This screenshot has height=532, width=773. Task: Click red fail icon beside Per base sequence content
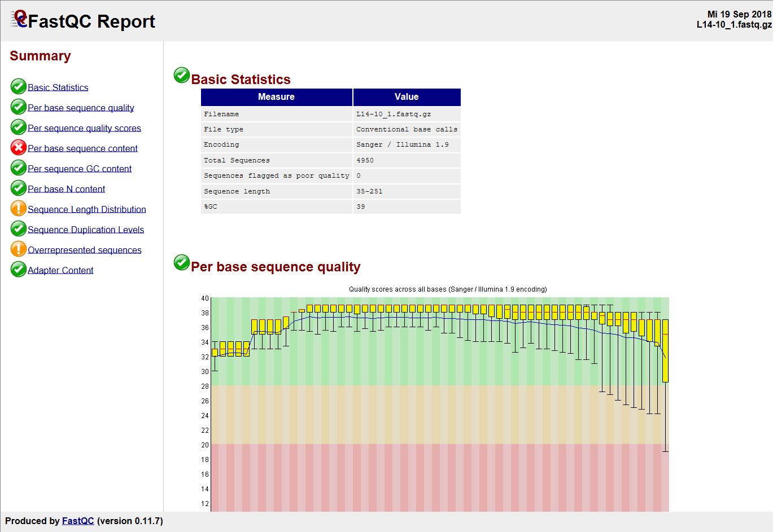[x=18, y=148]
